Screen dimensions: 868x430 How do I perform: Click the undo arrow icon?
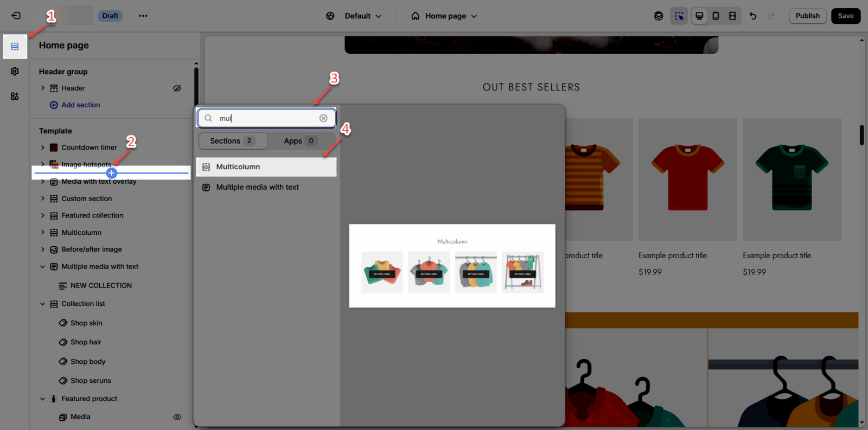coord(753,16)
